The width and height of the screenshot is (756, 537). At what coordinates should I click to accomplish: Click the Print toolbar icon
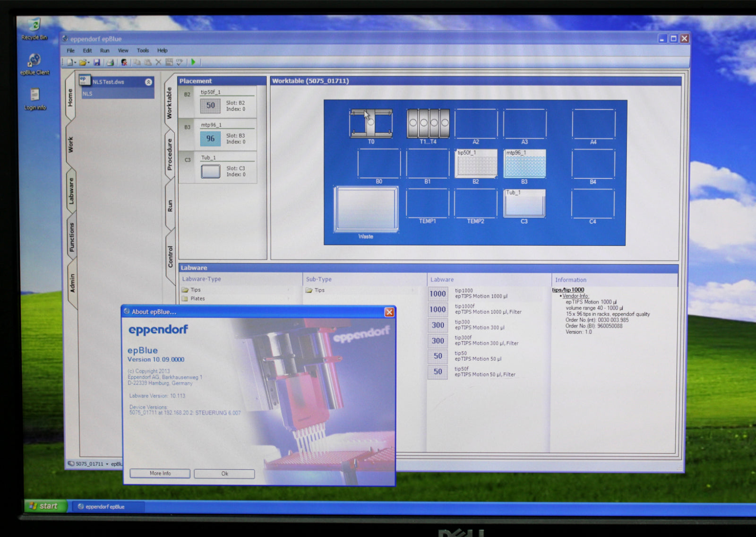pos(110,62)
